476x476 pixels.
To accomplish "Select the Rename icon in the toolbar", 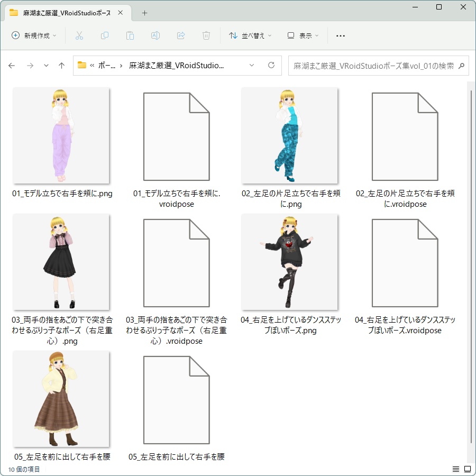I will tap(155, 35).
